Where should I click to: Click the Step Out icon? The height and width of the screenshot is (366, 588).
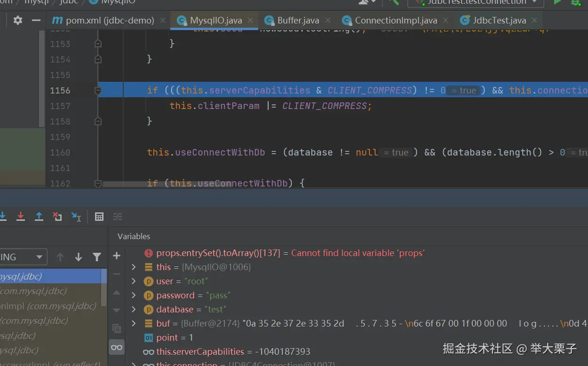39,217
